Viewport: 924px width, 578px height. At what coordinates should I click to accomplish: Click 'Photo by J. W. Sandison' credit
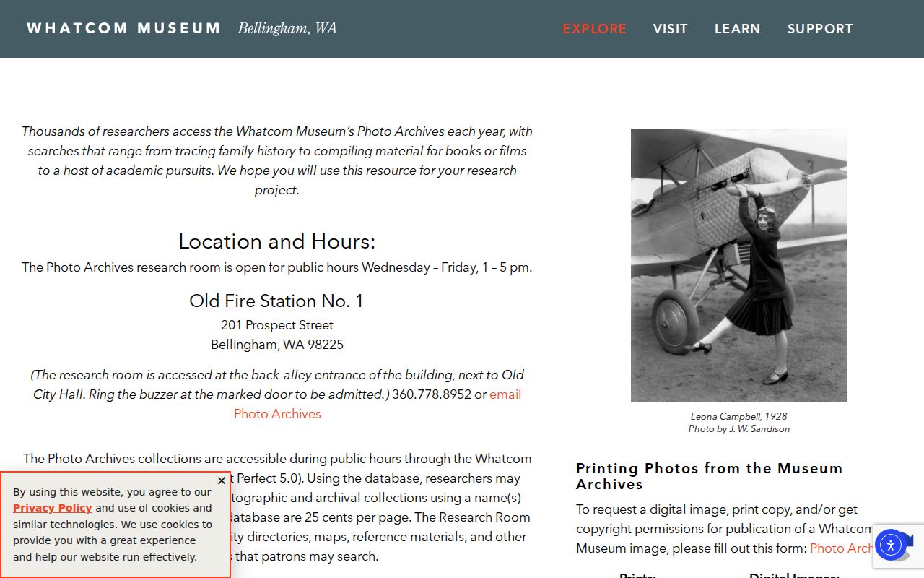(x=739, y=428)
